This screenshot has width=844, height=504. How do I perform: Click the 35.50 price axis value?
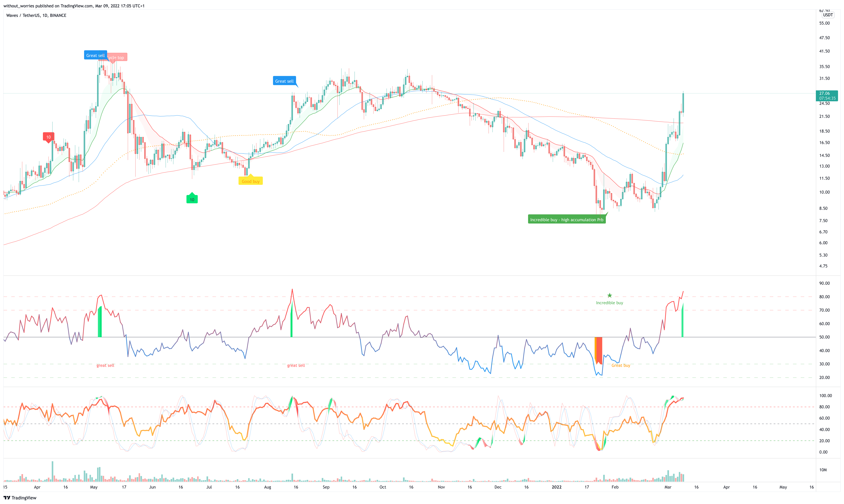824,67
